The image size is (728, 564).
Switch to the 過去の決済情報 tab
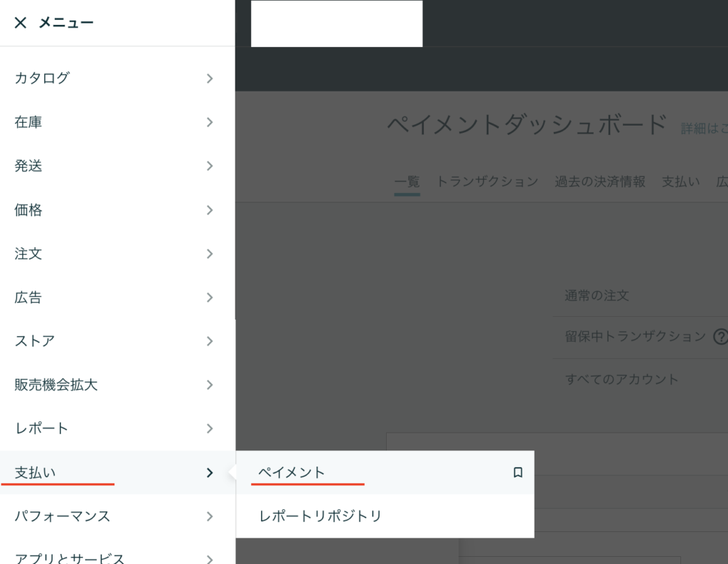click(600, 182)
